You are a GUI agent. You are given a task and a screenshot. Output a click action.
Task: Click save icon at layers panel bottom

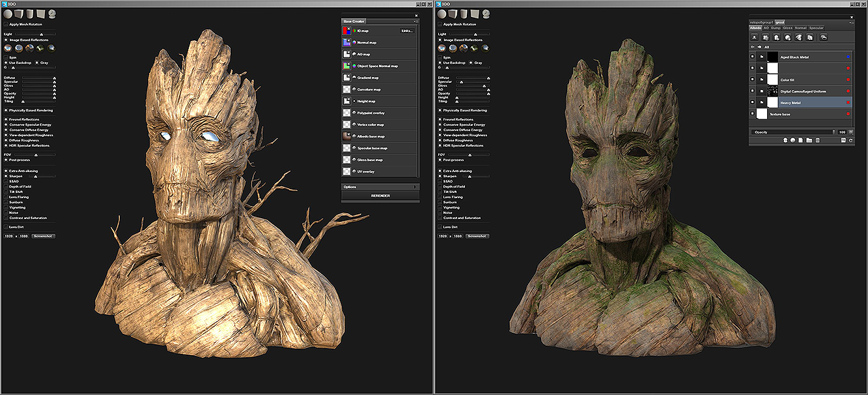[x=843, y=140]
